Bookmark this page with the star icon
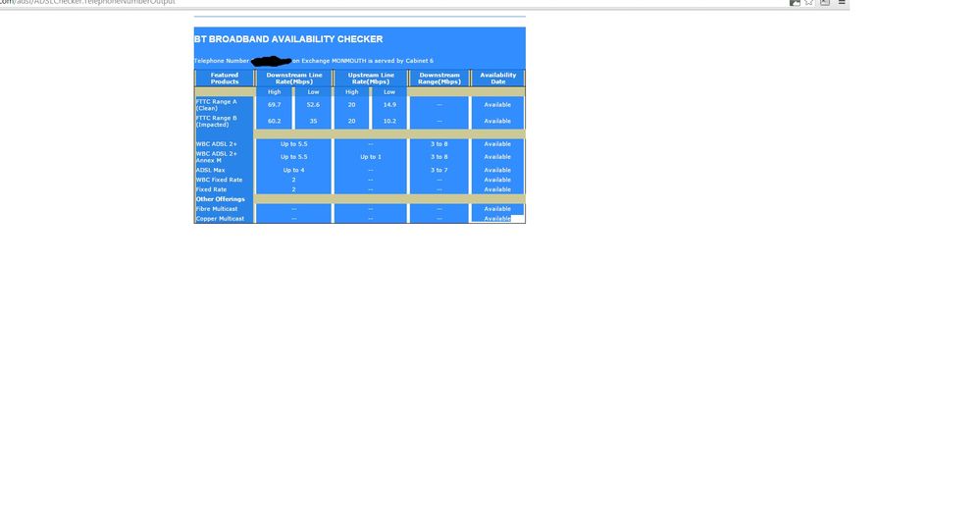Screen dimensions: 980x531 click(x=808, y=3)
